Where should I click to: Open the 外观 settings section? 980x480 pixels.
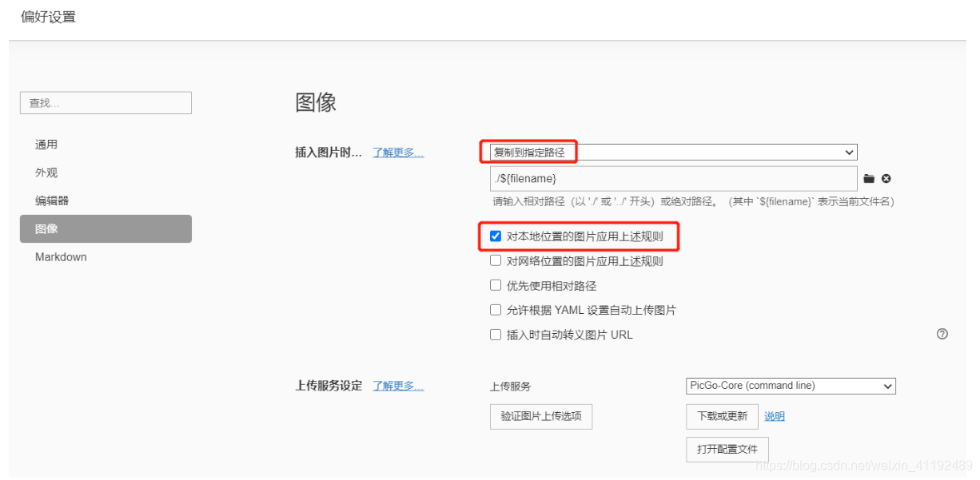click(x=46, y=172)
